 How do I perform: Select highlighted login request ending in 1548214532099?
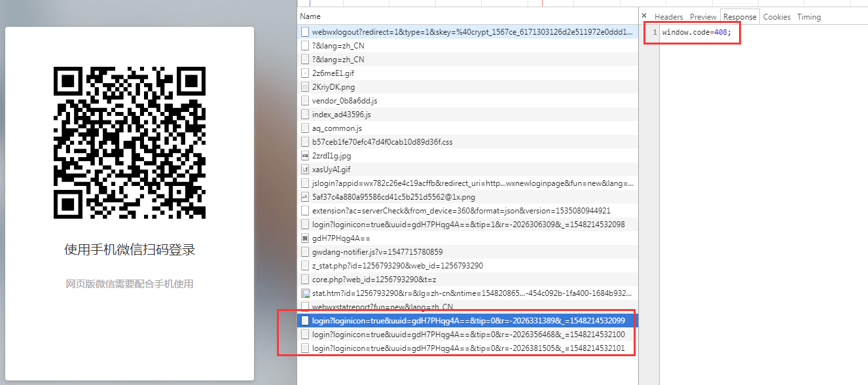click(467, 320)
